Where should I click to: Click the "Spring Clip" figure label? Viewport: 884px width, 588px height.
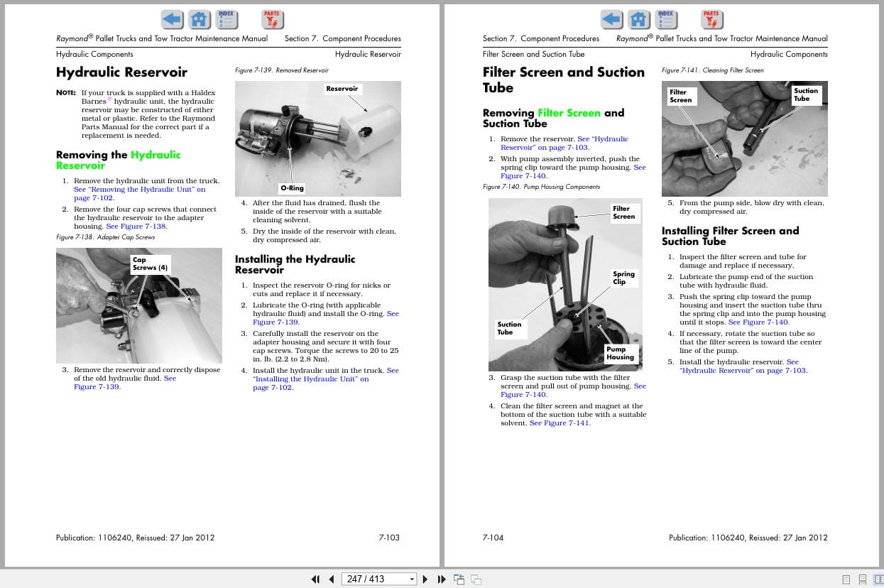point(624,278)
